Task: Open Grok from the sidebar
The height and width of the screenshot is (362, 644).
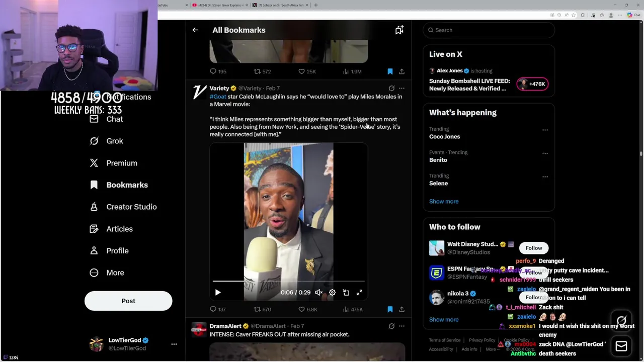Action: [x=106, y=141]
